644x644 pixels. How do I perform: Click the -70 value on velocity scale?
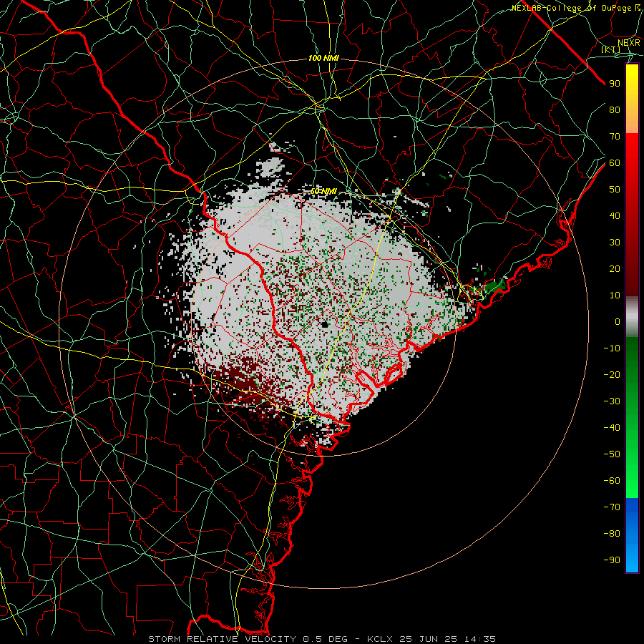coord(612,507)
